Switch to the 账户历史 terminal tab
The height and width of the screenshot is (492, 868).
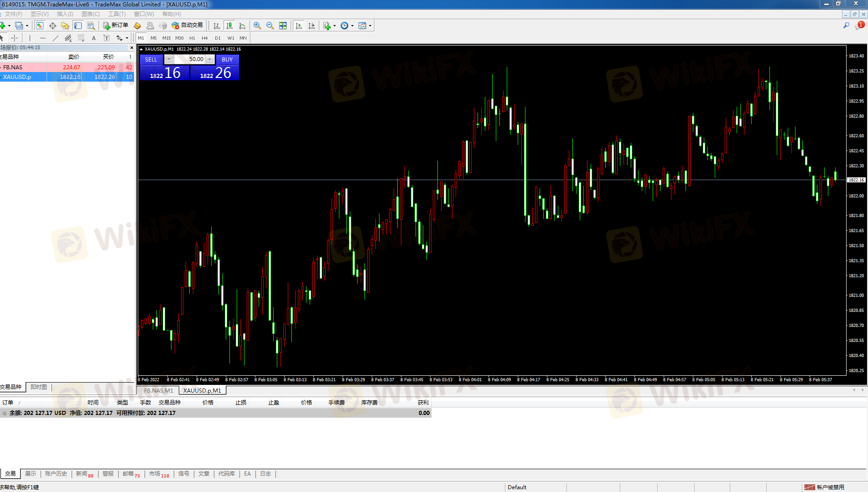point(56,474)
